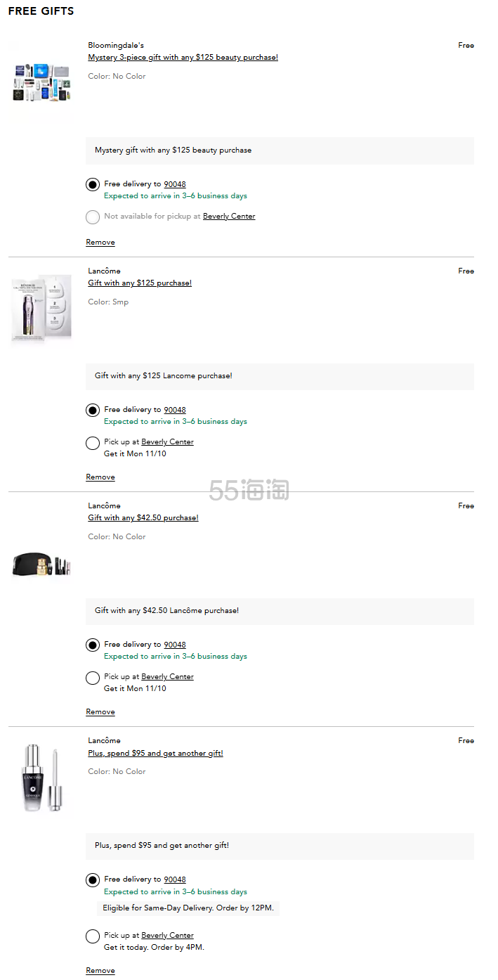
Task: Open 'Plus, spend $95 and get another gift!' link
Action: tap(155, 754)
